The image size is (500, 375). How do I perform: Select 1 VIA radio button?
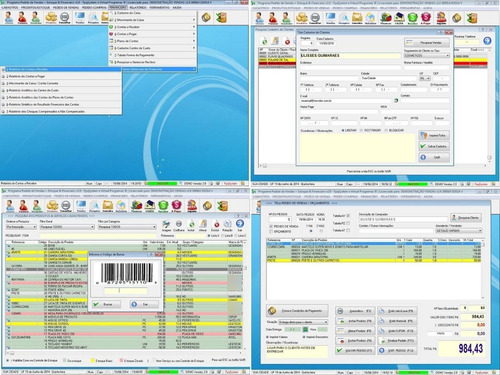(x=311, y=231)
